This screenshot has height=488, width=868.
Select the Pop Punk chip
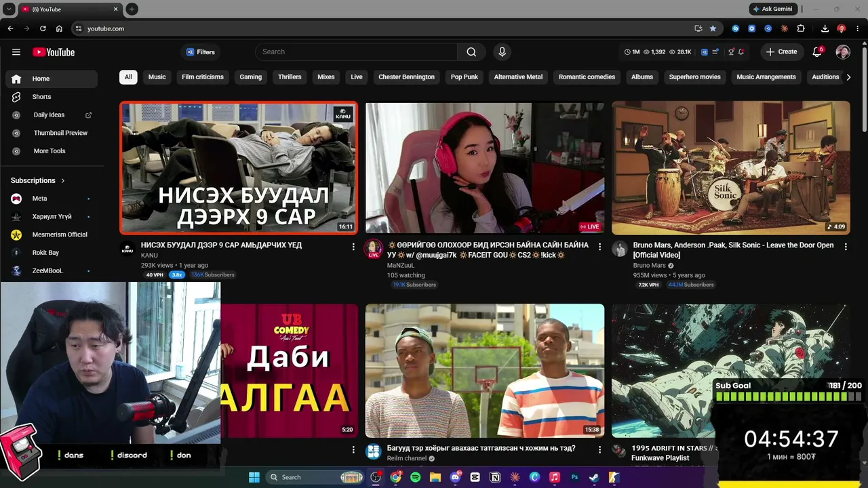465,77
